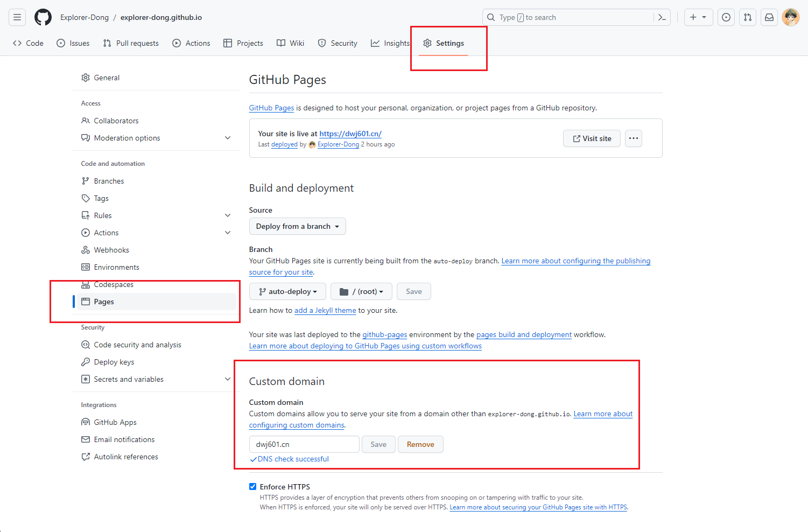The image size is (808, 532).
Task: Open Deploy keys settings
Action: point(156,362)
